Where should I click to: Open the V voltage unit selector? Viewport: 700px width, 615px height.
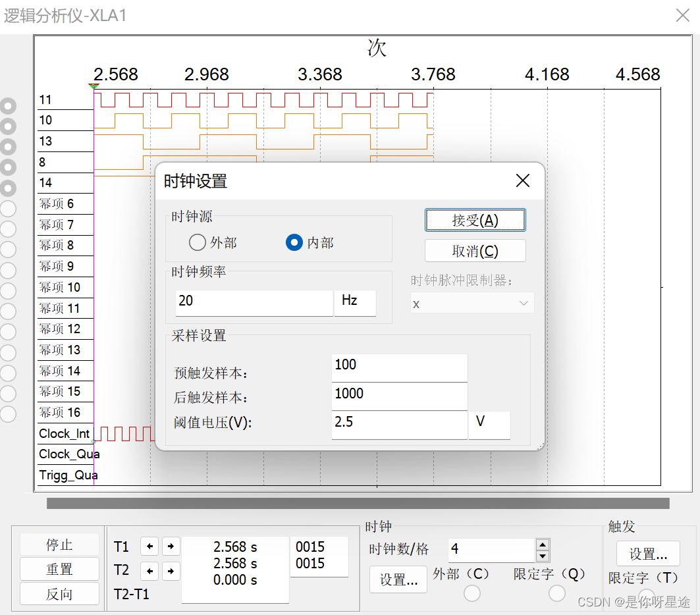(x=489, y=425)
